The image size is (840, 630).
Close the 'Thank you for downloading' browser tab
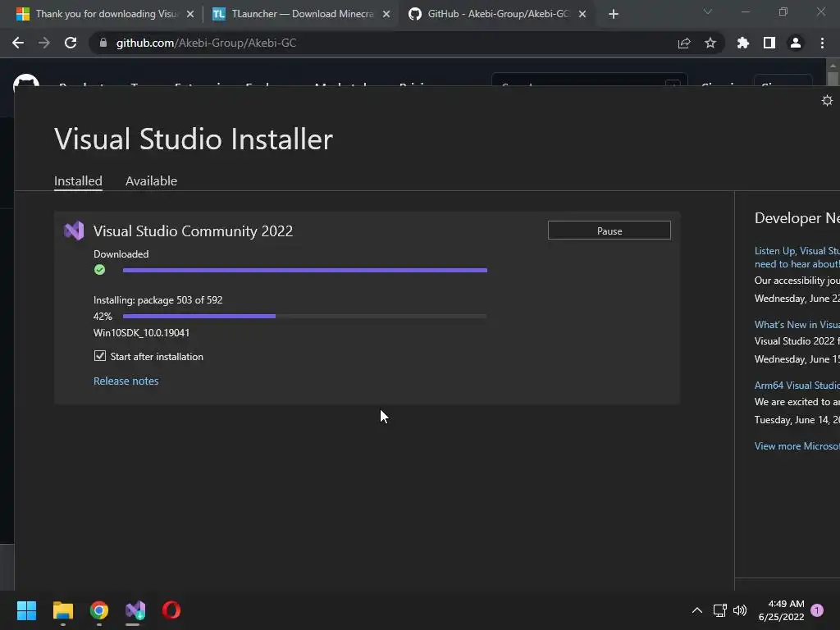click(x=190, y=14)
